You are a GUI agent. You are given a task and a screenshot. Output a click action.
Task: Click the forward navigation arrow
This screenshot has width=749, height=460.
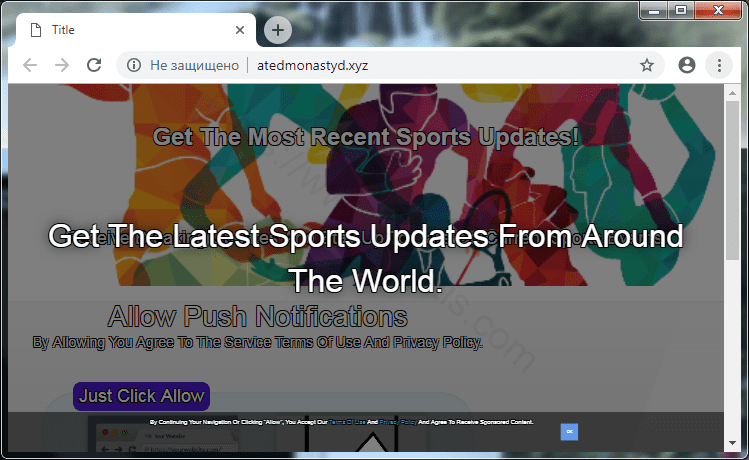tap(62, 65)
